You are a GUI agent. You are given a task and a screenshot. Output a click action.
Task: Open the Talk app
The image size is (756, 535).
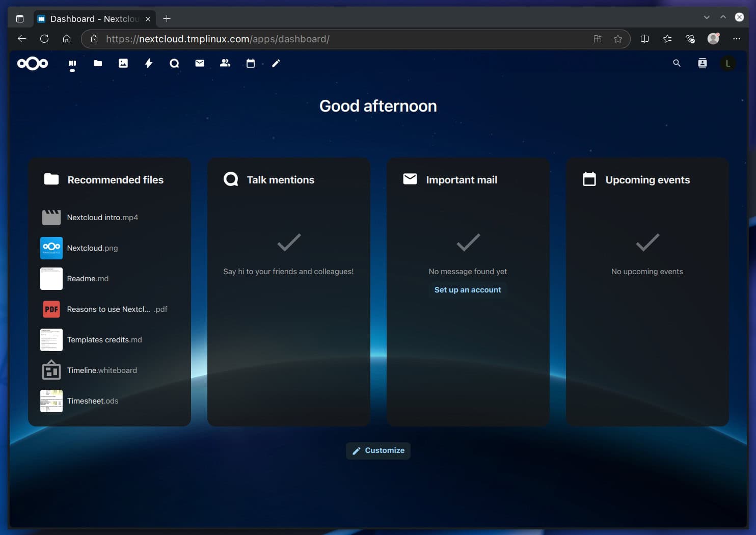174,63
